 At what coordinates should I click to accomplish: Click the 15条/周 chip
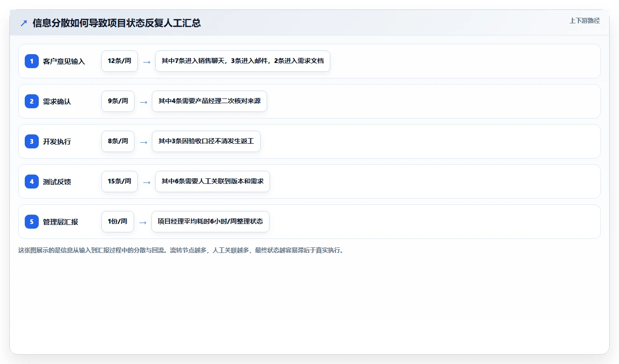(x=120, y=182)
